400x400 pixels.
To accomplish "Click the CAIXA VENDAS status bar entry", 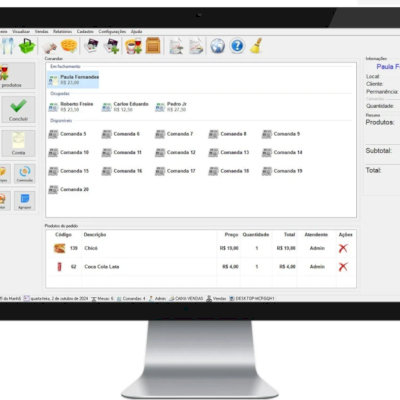I will (186, 298).
